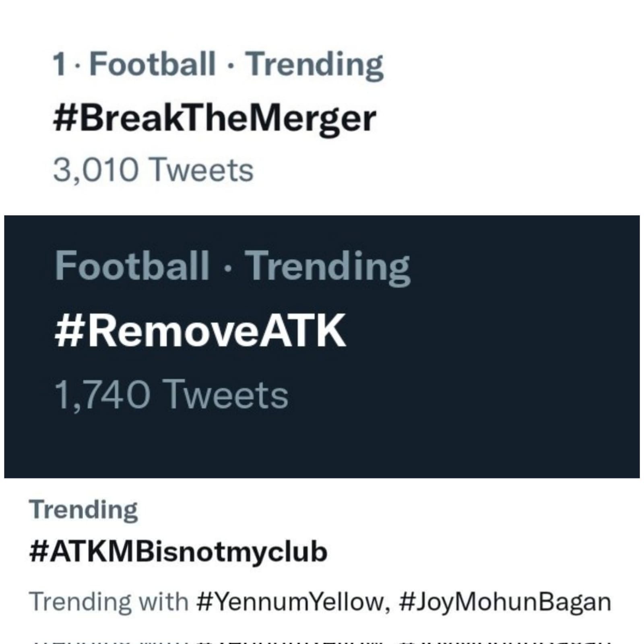This screenshot has width=644, height=644.
Task: Click the separator dot after rank number 1
Action: [x=77, y=66]
